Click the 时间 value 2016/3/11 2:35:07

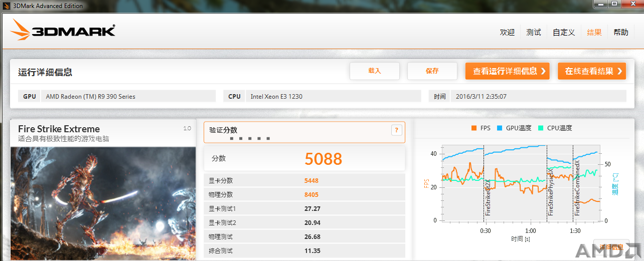(x=539, y=96)
